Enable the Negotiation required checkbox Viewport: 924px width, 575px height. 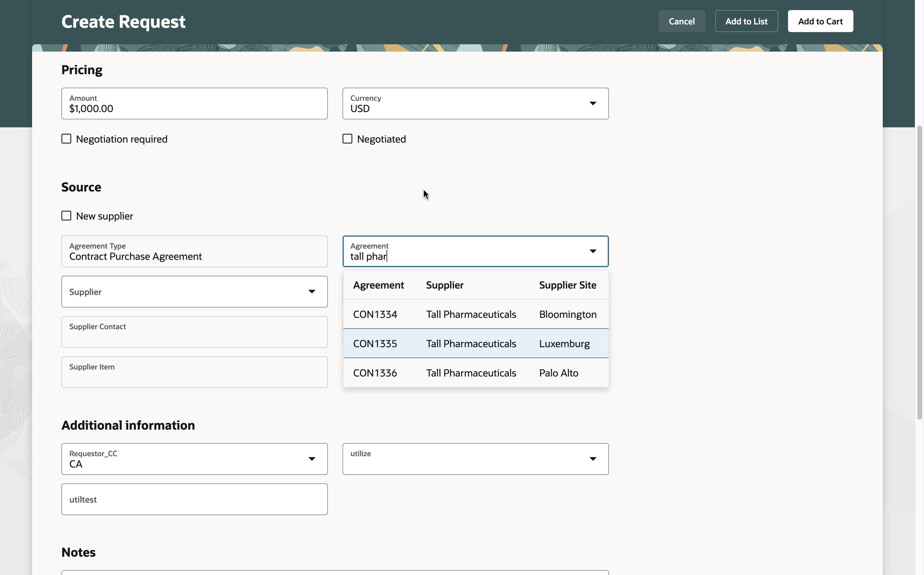pyautogui.click(x=66, y=139)
